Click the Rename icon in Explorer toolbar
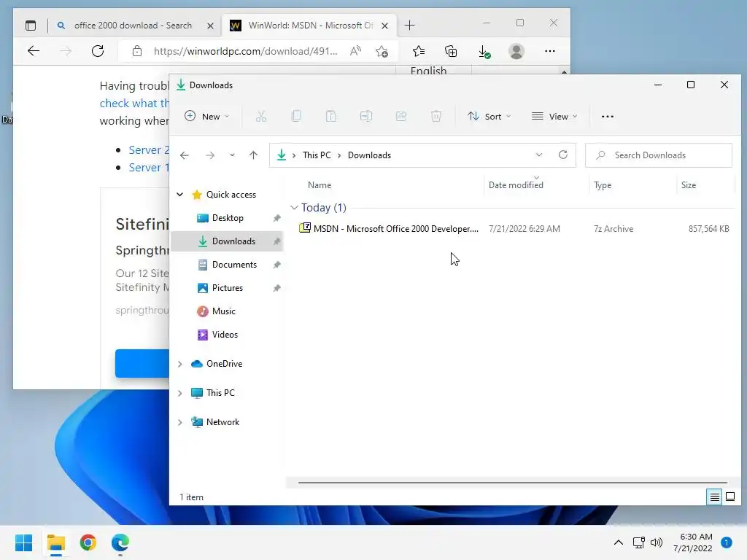Screen dimensions: 747x560 pyautogui.click(x=366, y=116)
